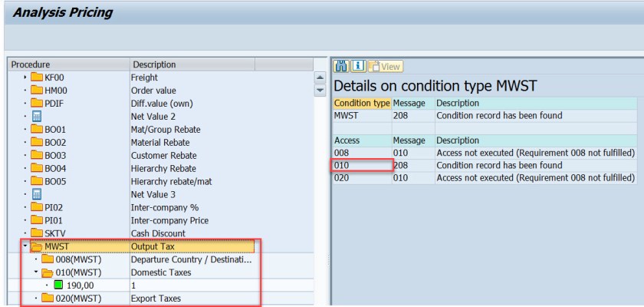Click the Net Value 3 calculator icon
Viewport: 644px width, 307px height.
[37, 195]
